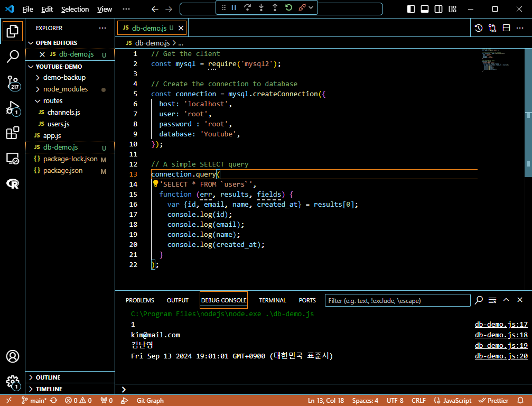Click the Step Out debug icon
Image resolution: width=532 pixels, height=406 pixels.
click(x=275, y=7)
